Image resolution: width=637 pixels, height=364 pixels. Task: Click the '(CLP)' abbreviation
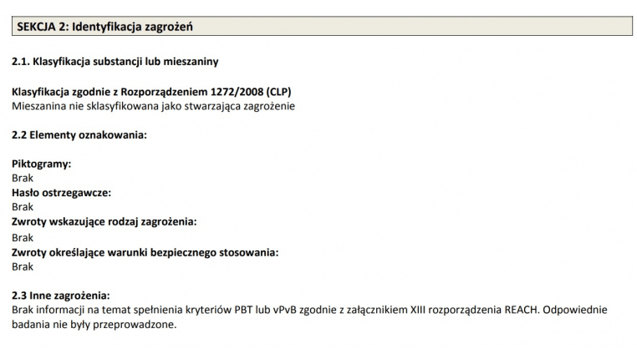(278, 92)
